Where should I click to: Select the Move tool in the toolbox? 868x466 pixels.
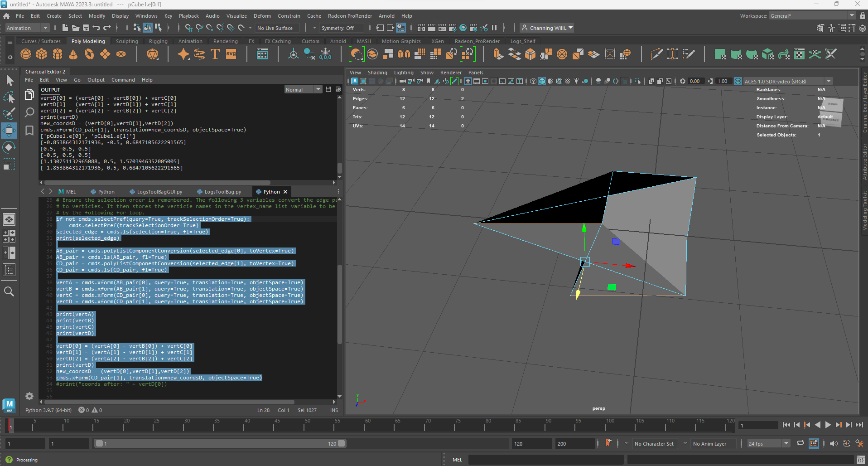[9, 131]
